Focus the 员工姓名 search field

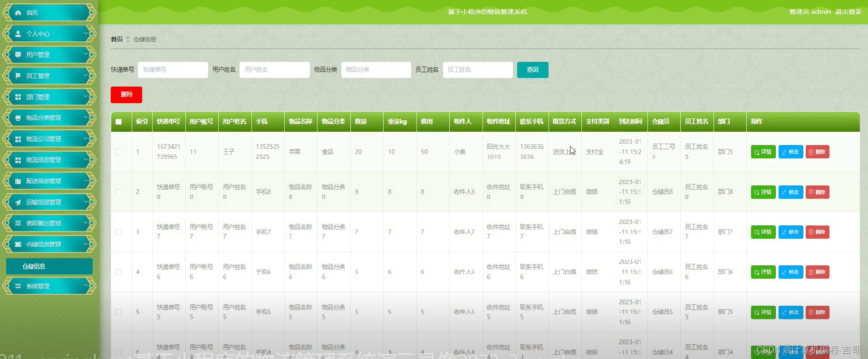[478, 70]
